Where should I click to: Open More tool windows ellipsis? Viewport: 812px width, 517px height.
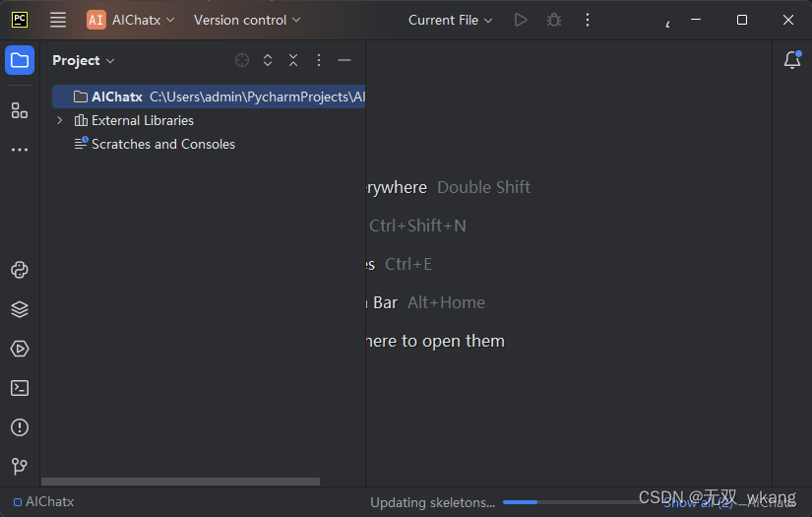20,150
